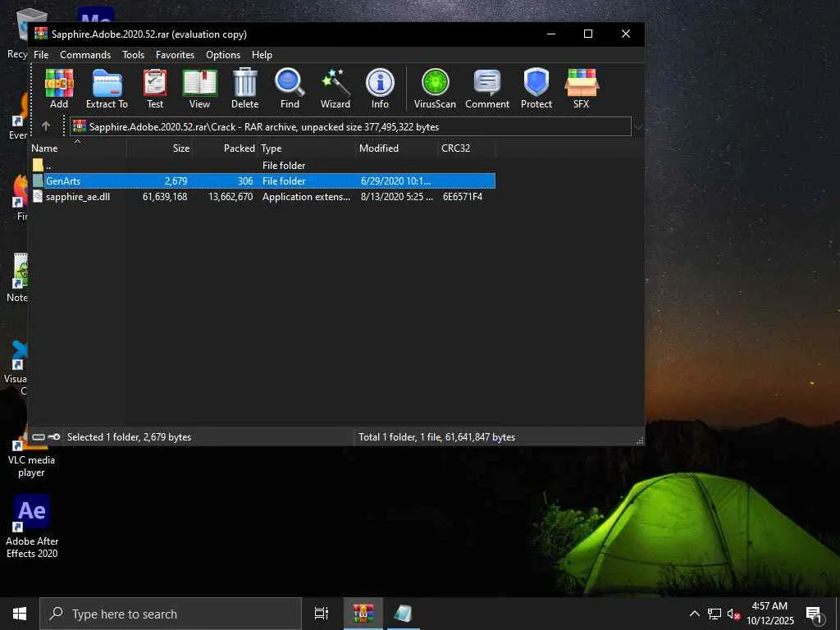Open the Windows Start menu

point(20,614)
